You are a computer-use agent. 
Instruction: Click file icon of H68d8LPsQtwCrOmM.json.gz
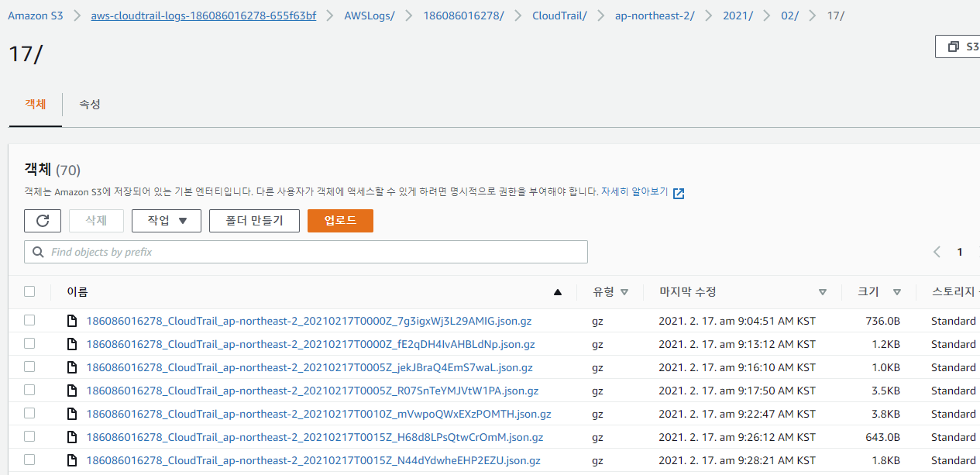[x=72, y=437]
